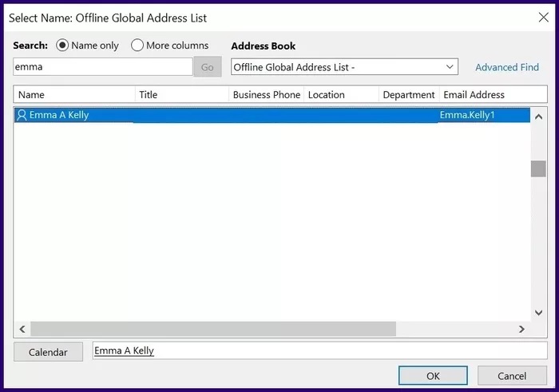The height and width of the screenshot is (392, 559).
Task: Click the Emma.Kelly1 email cell
Action: [x=467, y=115]
